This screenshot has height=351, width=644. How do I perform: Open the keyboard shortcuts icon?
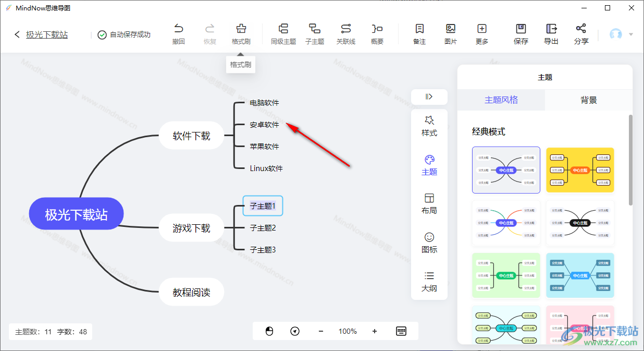(x=401, y=331)
